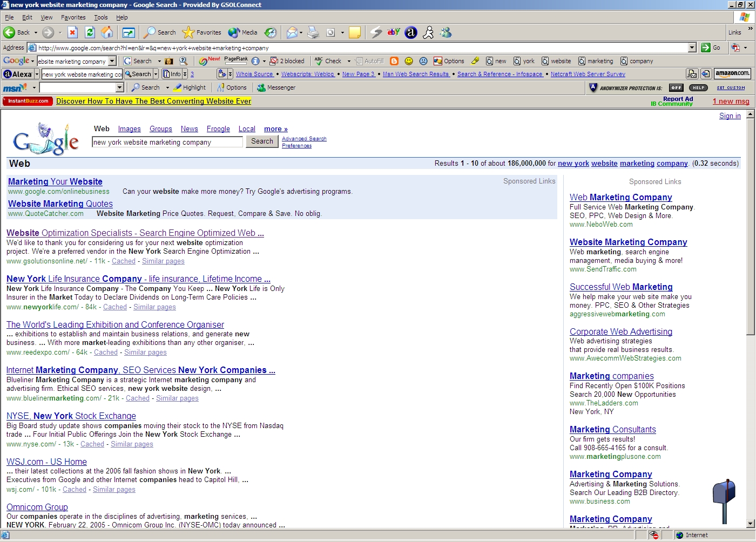Expand the Address bar dropdown arrow
756x542 pixels.
(x=692, y=48)
